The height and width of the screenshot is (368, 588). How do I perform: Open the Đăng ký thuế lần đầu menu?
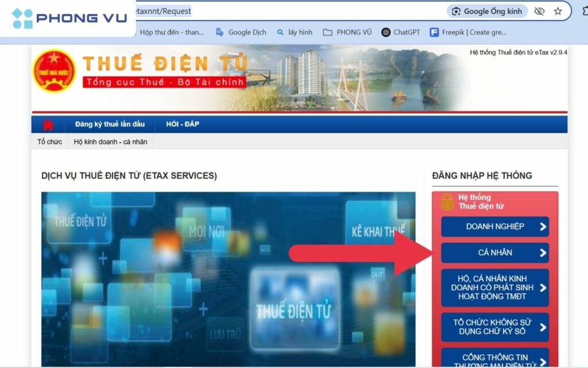click(x=110, y=124)
